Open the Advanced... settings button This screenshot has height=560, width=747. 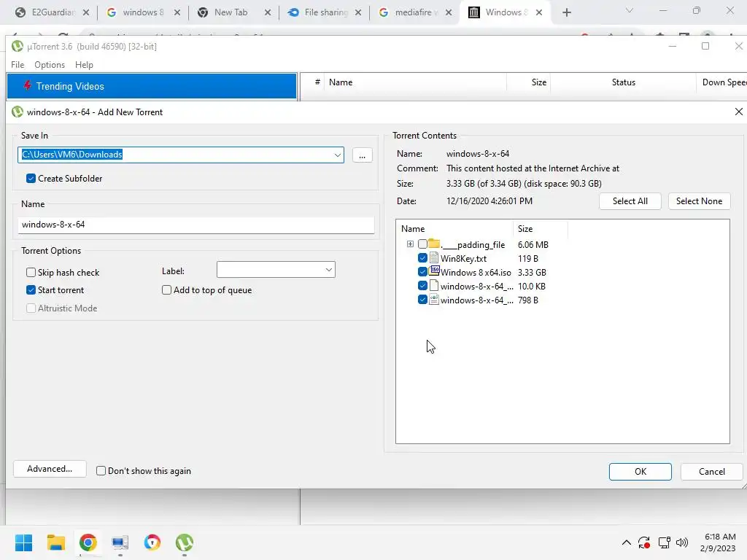(50, 469)
